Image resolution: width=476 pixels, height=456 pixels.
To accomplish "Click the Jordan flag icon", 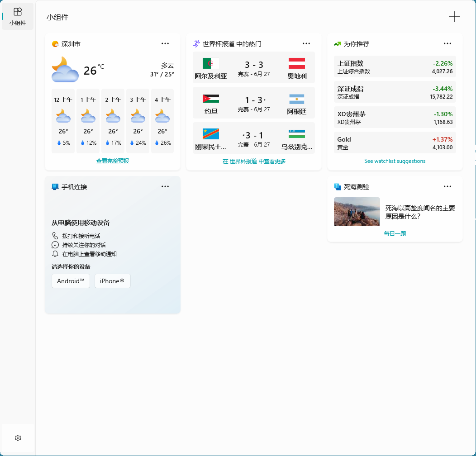I will coord(211,99).
